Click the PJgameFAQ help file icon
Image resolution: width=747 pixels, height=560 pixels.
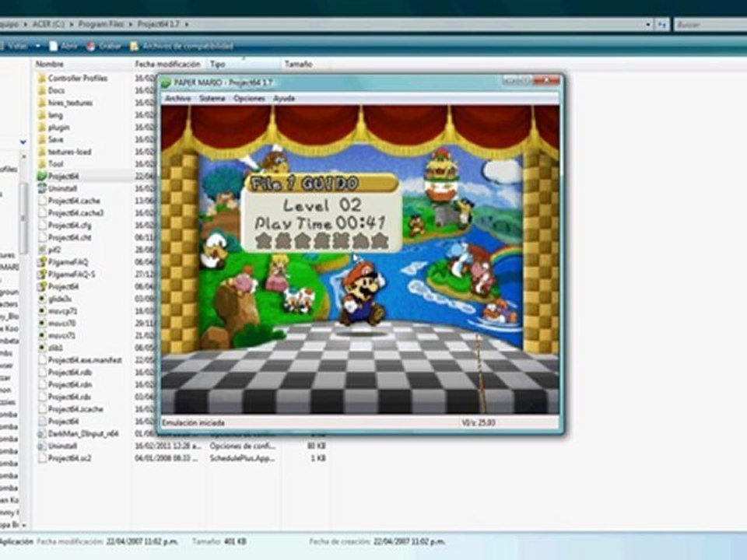click(42, 262)
